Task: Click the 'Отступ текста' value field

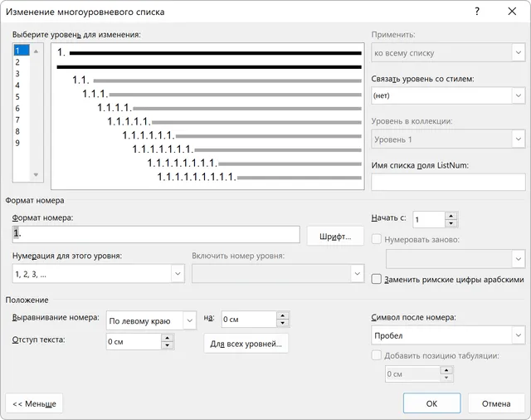Action: pyautogui.click(x=134, y=341)
